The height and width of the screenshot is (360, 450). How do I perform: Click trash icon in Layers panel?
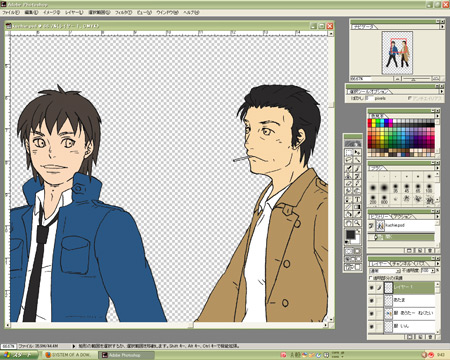click(430, 337)
